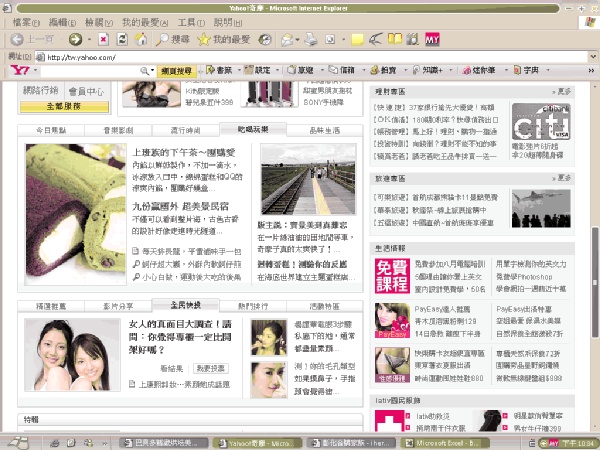The width and height of the screenshot is (600, 450).
Task: Open the railway landscape photo
Action: tap(308, 179)
